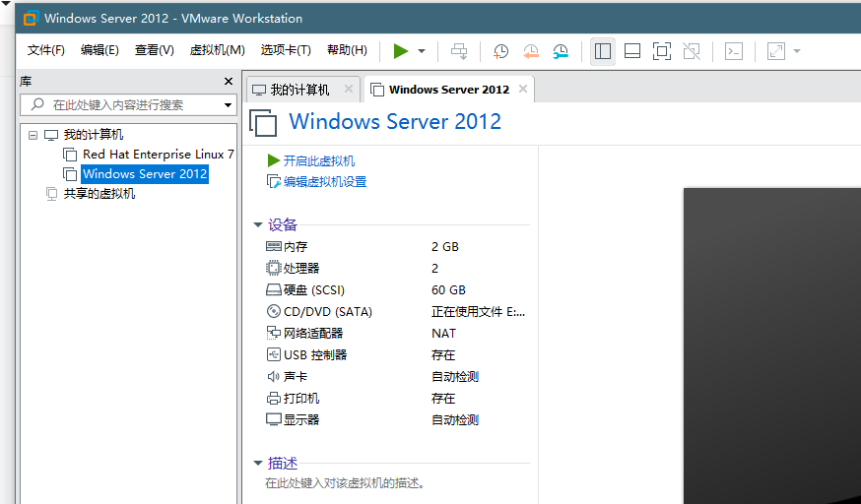
Task: Click the NAT network adapter value
Action: point(443,334)
